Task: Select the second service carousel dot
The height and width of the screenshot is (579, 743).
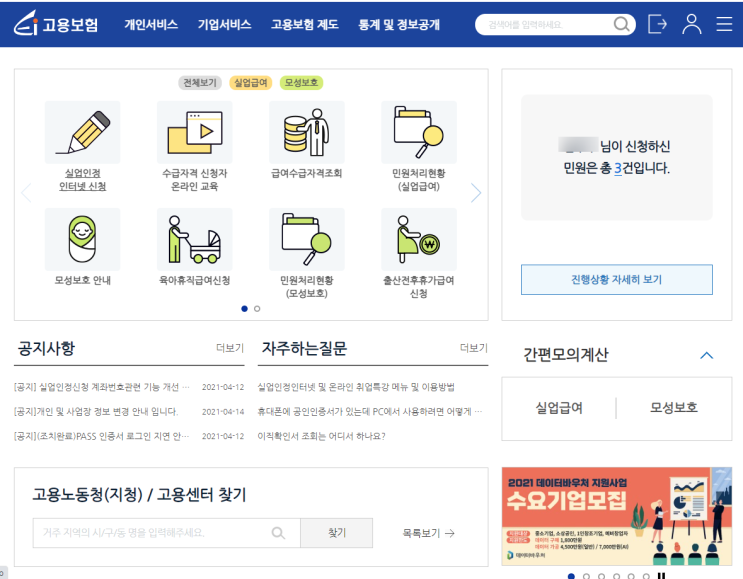Action: click(257, 309)
